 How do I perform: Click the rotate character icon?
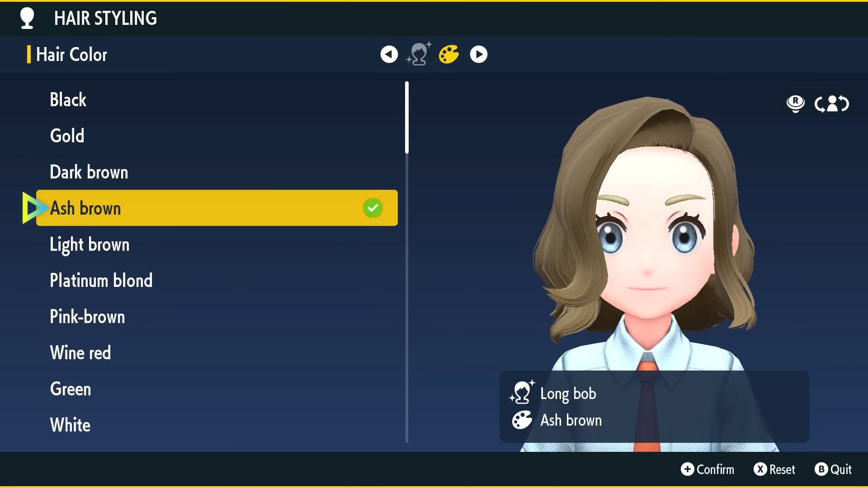point(832,104)
